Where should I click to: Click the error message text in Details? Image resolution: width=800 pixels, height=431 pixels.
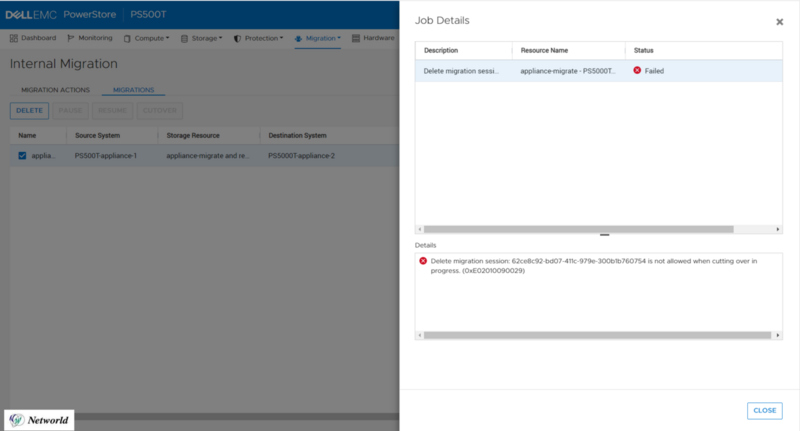tap(593, 266)
